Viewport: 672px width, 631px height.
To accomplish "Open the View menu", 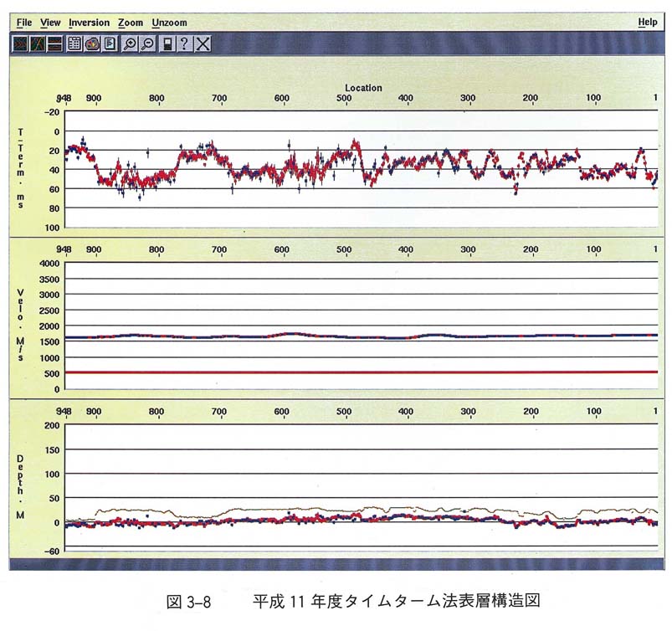I will coord(50,23).
